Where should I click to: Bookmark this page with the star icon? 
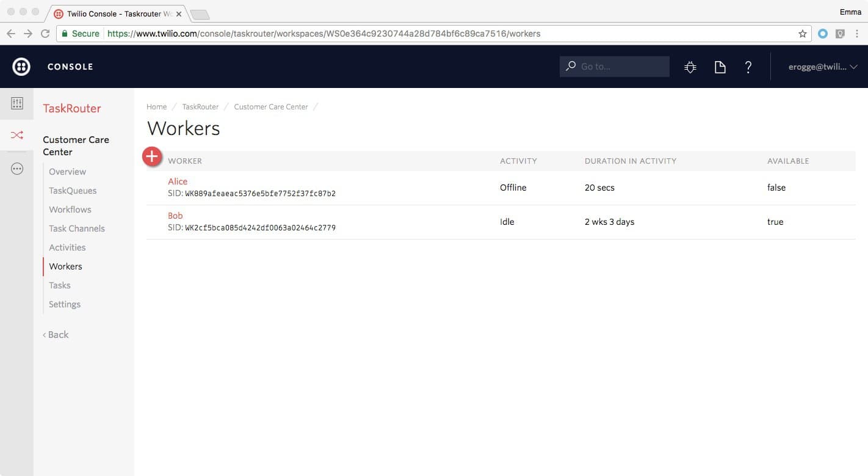pos(802,34)
